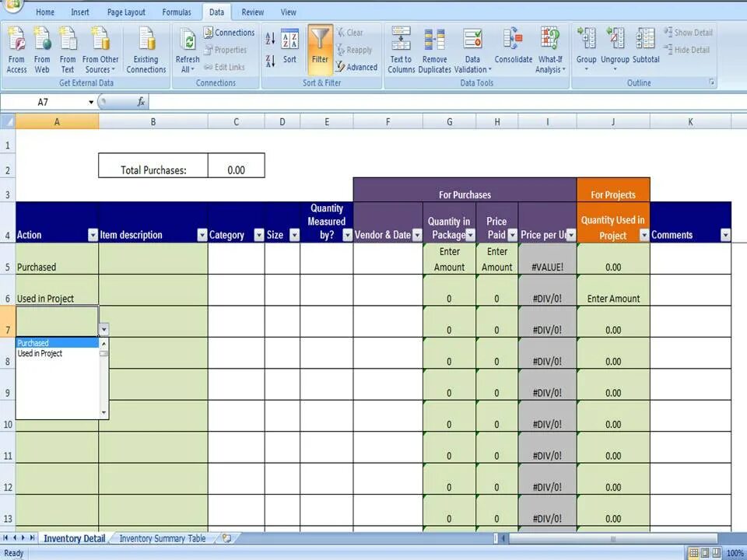Switch to the Insert tab

pos(80,12)
